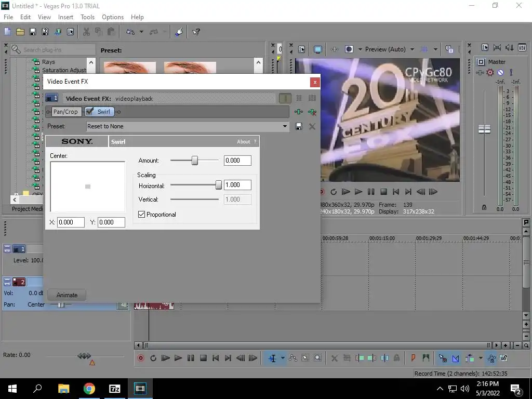Save the preset with the floppy icon
The height and width of the screenshot is (399, 532).
pos(299,127)
